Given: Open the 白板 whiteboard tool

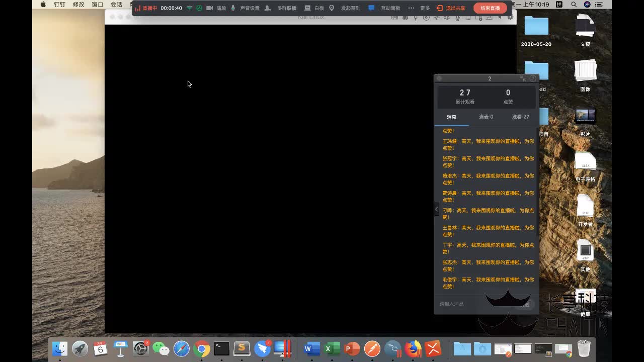Looking at the screenshot, I should [x=314, y=8].
